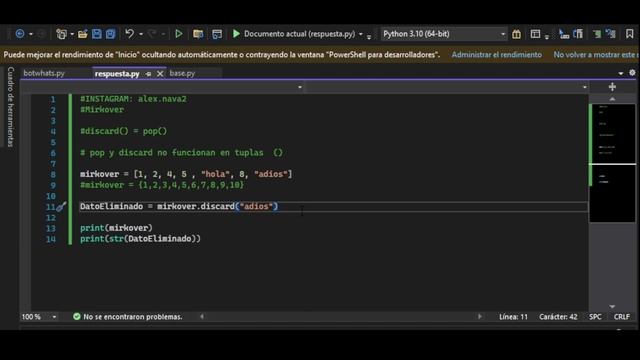Select the respuesta.py tab
The height and width of the screenshot is (360, 640).
(117, 74)
